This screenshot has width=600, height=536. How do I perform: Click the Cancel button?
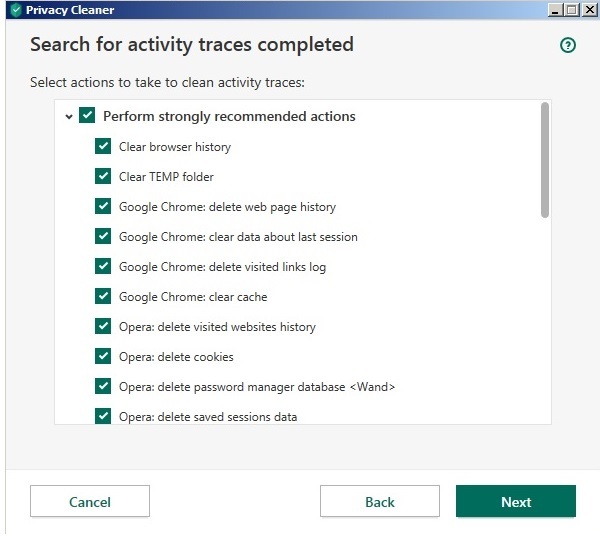coord(90,501)
